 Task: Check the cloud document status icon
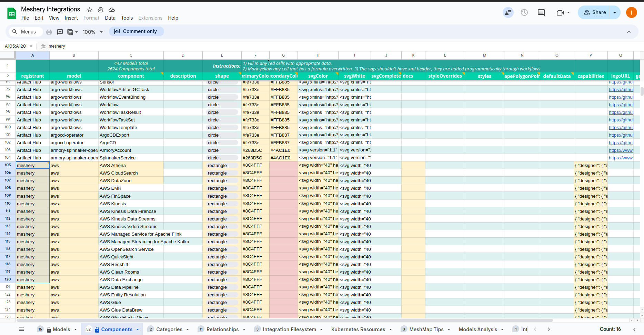click(x=112, y=10)
